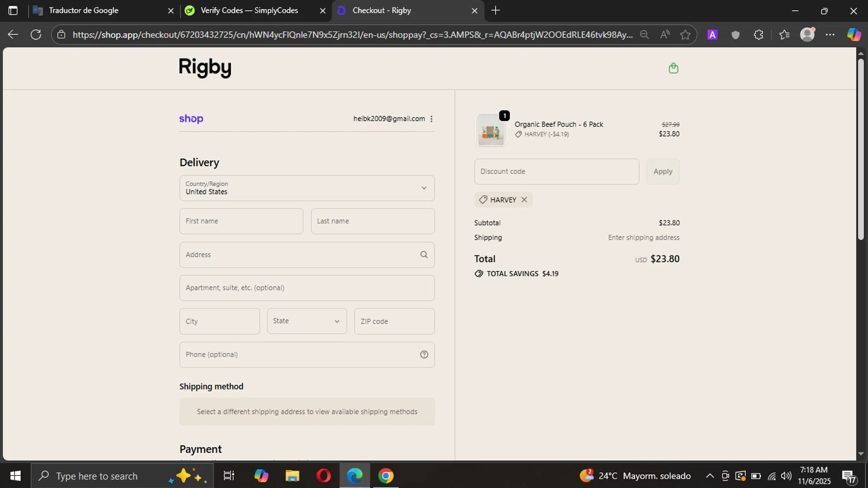This screenshot has height=488, width=868.
Task: Click the Read aloud icon
Action: (x=665, y=35)
